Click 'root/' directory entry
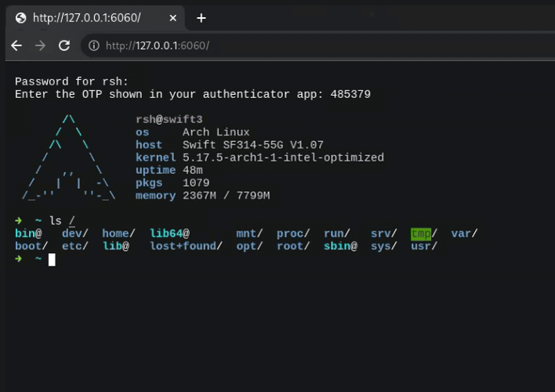 (x=293, y=246)
